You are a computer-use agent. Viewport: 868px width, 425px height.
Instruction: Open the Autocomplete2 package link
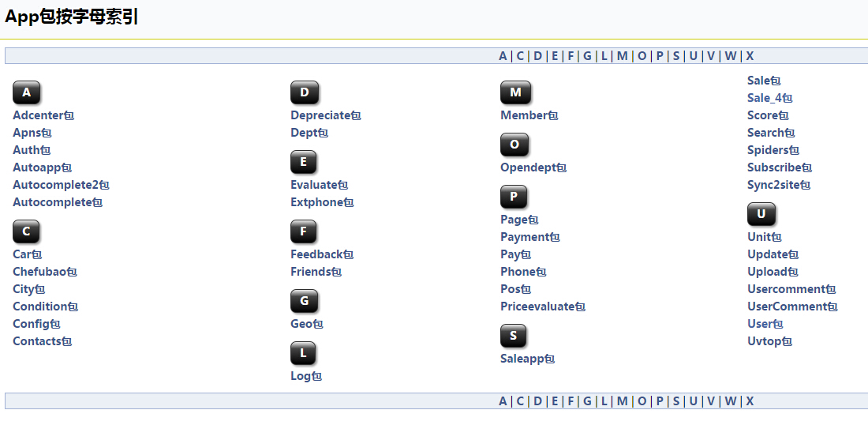(x=61, y=185)
